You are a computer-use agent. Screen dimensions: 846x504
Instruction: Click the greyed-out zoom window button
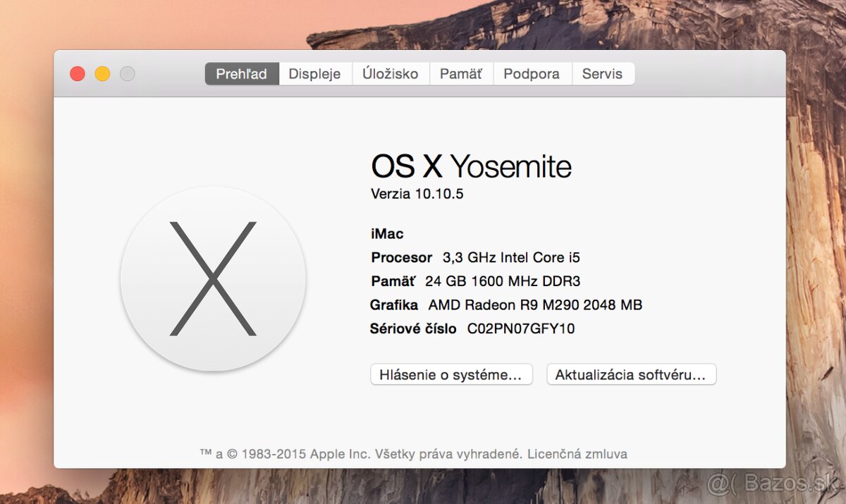coord(127,73)
